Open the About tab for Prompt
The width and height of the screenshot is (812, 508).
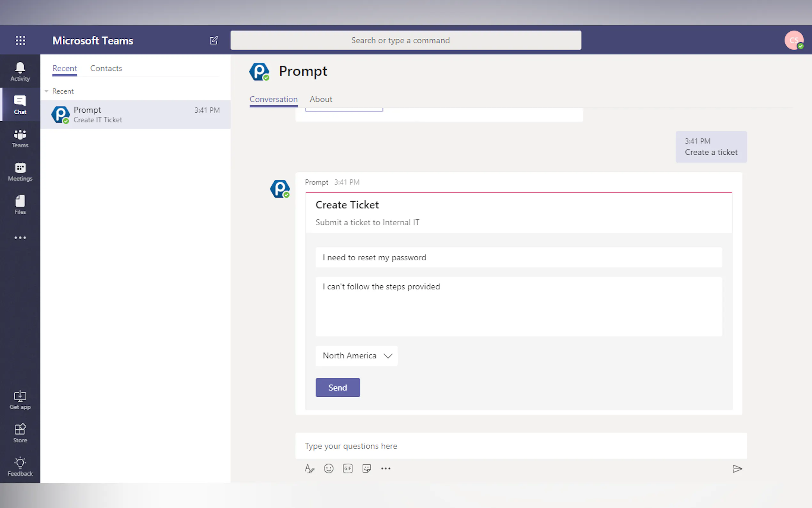point(321,99)
